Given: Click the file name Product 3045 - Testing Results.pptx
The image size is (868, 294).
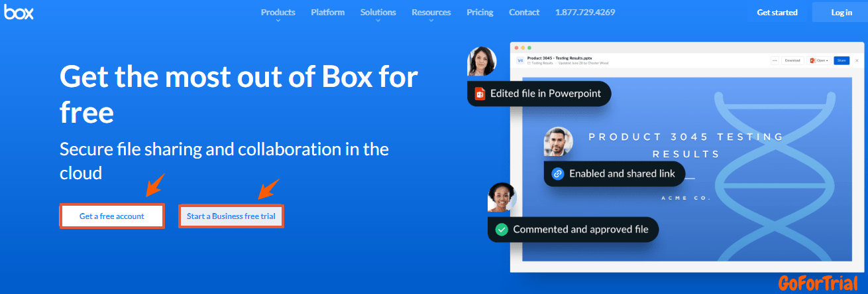Looking at the screenshot, I should tap(559, 58).
